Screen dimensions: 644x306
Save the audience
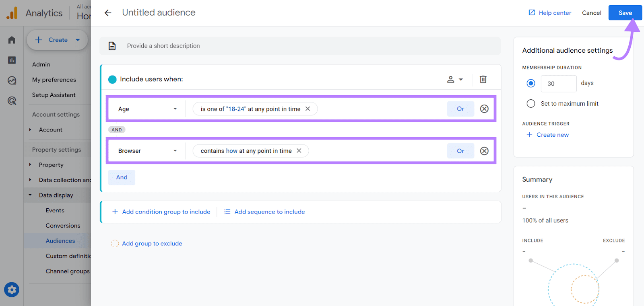pyautogui.click(x=625, y=13)
